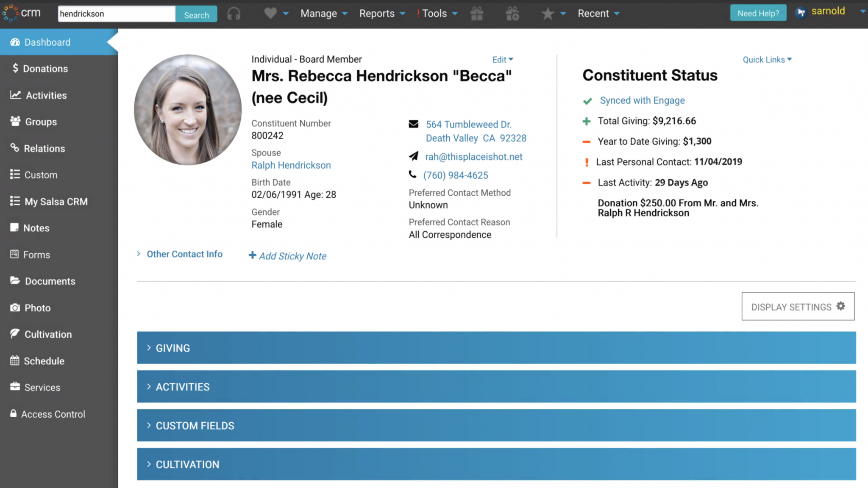Open spouse Ralph Hendrickson link

tap(291, 165)
